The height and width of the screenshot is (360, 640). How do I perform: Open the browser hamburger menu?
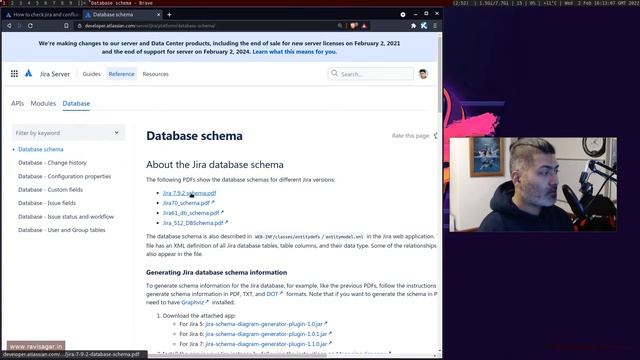coord(435,26)
